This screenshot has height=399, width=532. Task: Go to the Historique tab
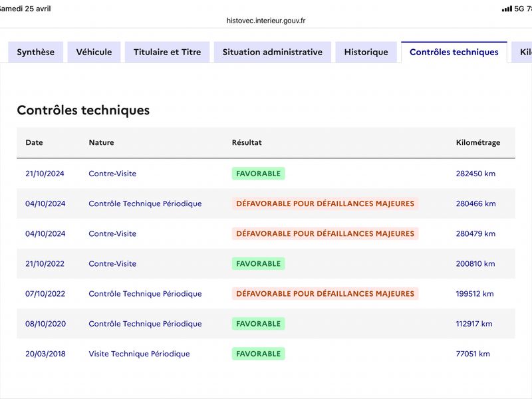tap(366, 53)
